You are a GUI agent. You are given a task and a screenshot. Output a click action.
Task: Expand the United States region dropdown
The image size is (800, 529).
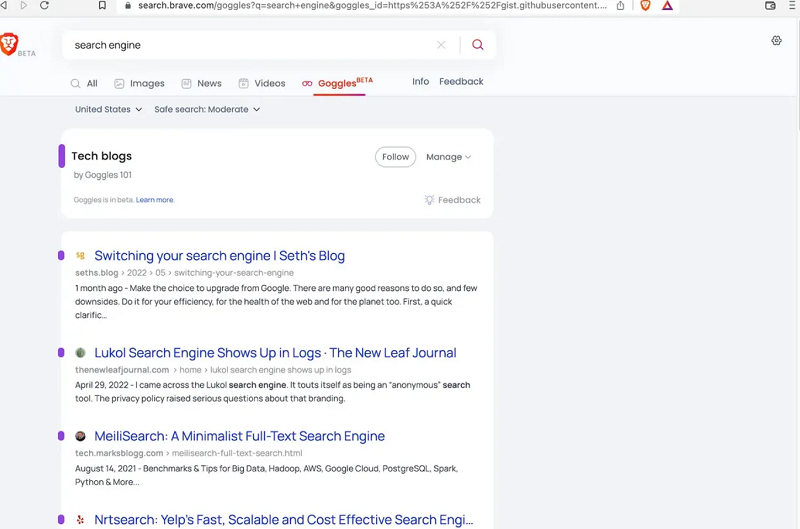click(x=108, y=109)
